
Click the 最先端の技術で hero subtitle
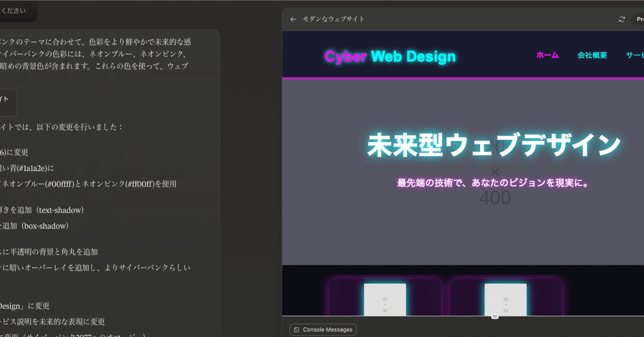coord(493,183)
